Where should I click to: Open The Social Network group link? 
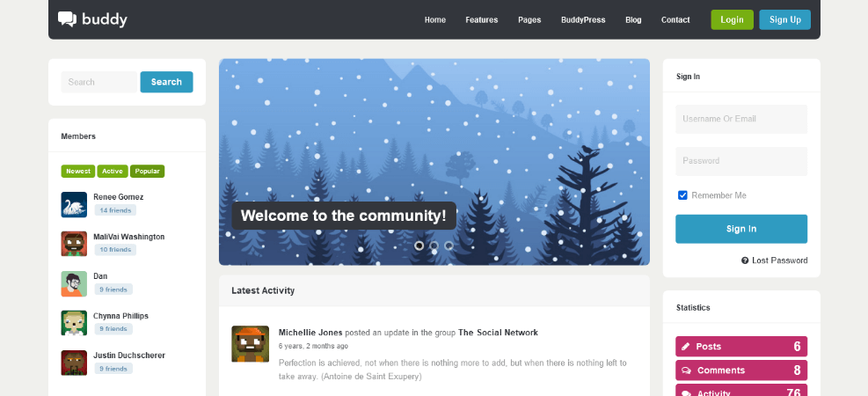tap(499, 333)
